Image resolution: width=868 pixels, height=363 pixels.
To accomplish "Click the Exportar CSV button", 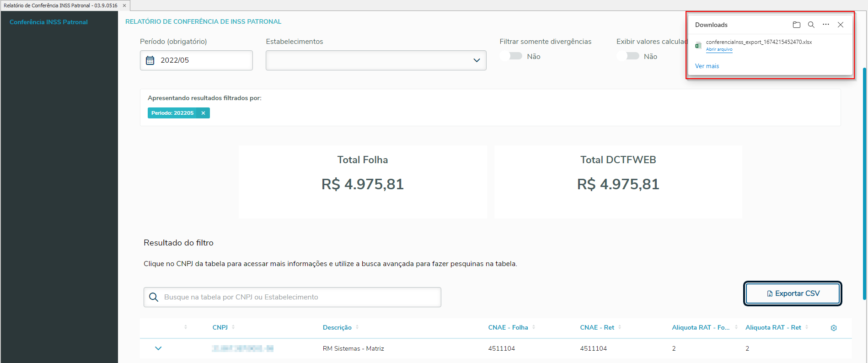I will tap(793, 294).
